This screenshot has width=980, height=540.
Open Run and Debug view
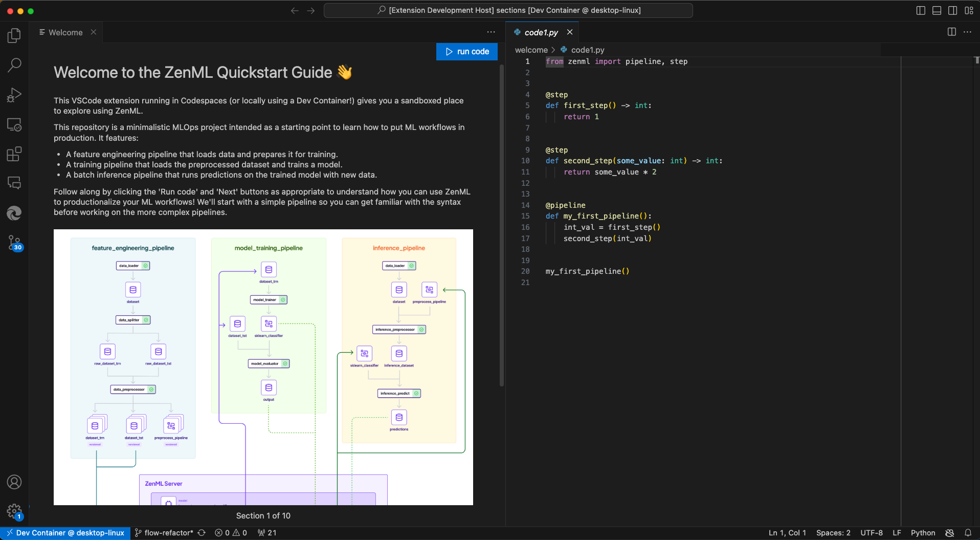(x=14, y=95)
